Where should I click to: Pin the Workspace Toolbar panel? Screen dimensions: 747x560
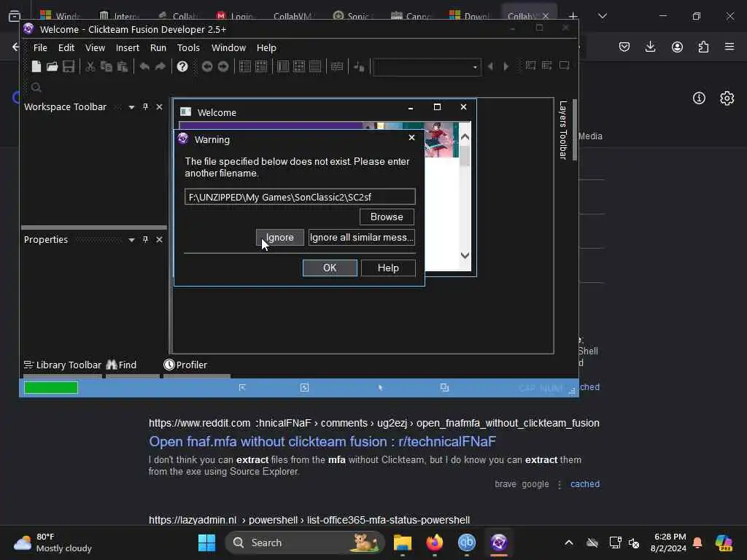145,106
